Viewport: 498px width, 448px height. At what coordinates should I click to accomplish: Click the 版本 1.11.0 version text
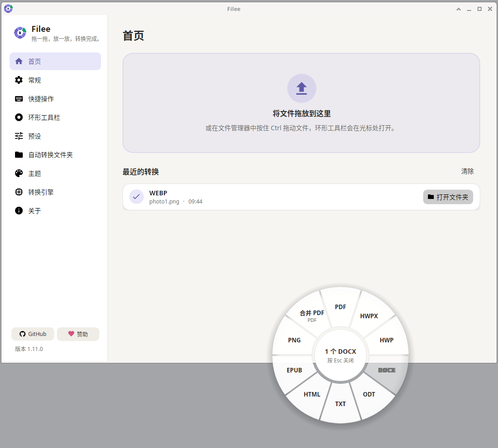coord(29,349)
